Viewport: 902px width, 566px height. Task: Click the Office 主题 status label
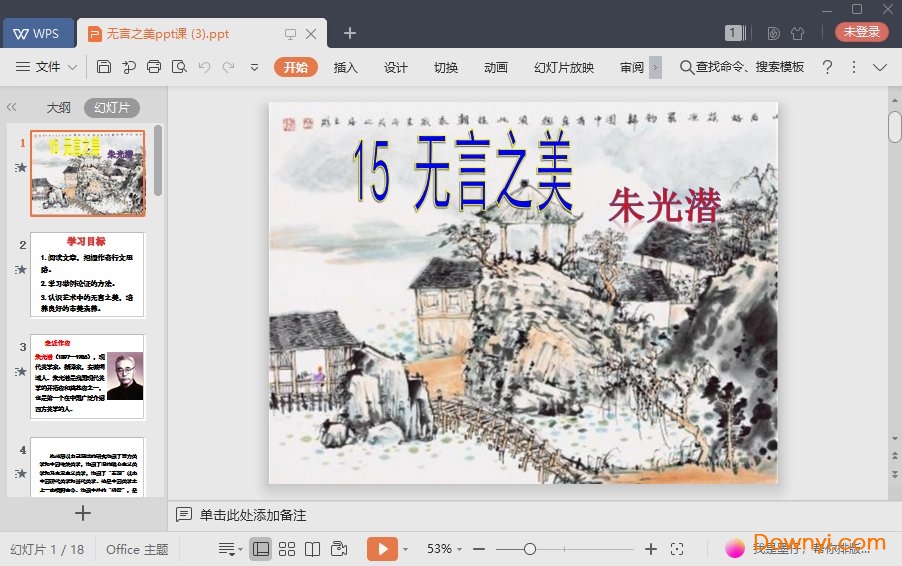click(x=137, y=549)
